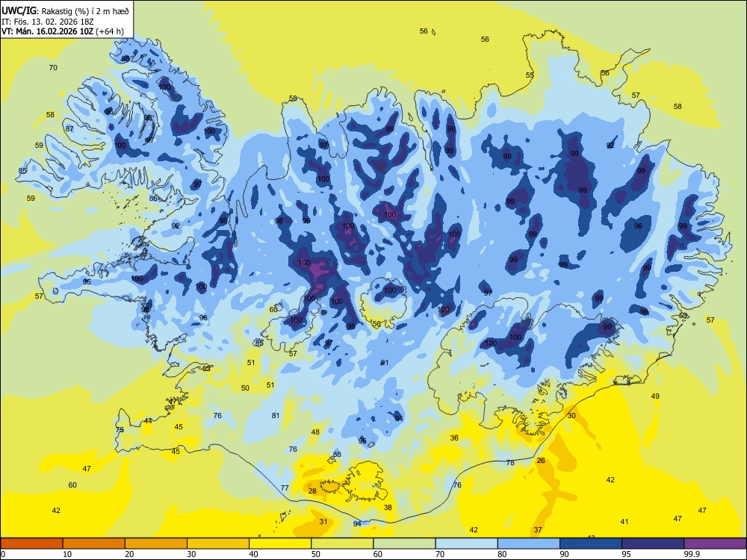The width and height of the screenshot is (747, 560).
Task: Click the map humidity value '81'
Action: click(x=276, y=415)
